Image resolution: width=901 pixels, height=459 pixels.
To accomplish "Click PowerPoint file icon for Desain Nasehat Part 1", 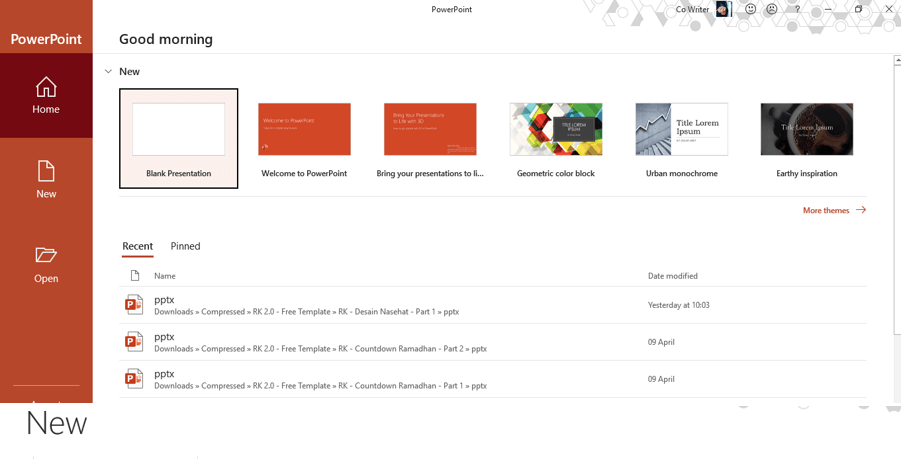I will click(x=134, y=305).
